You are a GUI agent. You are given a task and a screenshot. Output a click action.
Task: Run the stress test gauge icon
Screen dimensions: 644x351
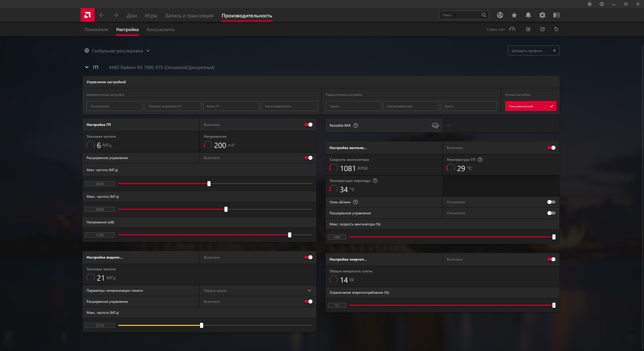(x=512, y=29)
